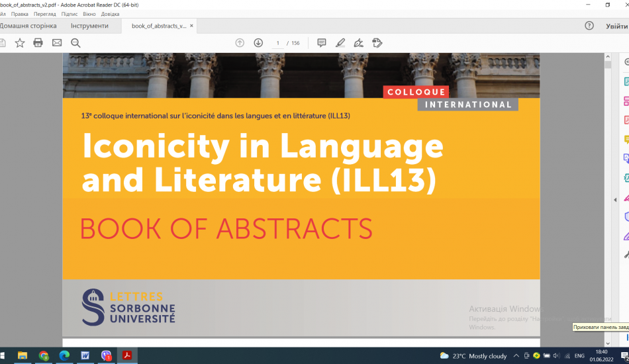Open the Довідка menu
This screenshot has height=364, width=629.
point(111,14)
